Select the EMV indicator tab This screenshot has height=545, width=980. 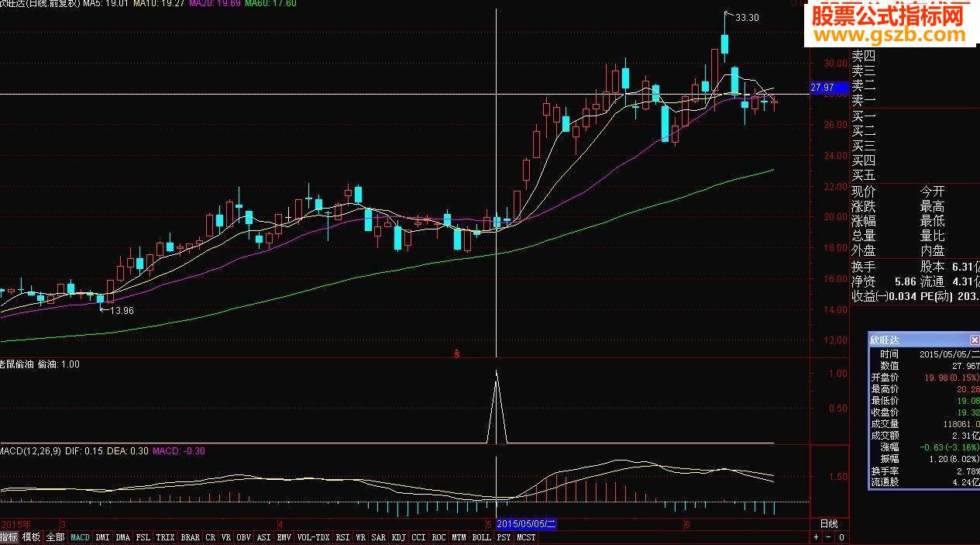pyautogui.click(x=284, y=537)
